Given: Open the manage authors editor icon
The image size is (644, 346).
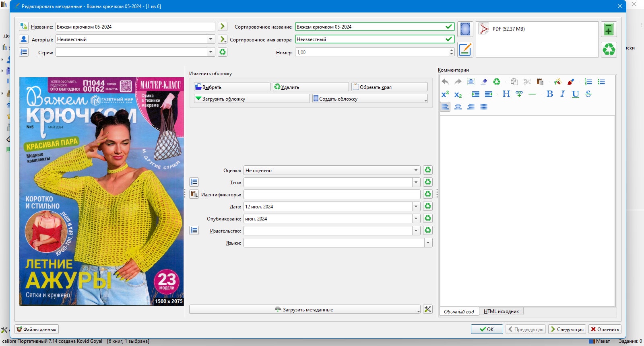Looking at the screenshot, I should click(x=24, y=39).
